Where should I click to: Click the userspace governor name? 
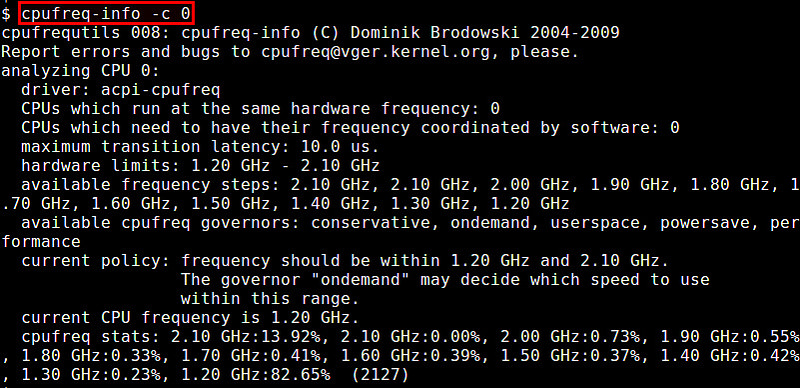click(x=596, y=223)
